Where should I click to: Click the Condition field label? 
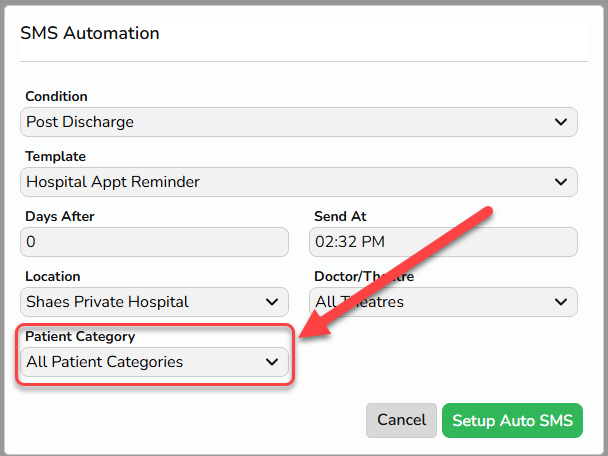coord(56,97)
